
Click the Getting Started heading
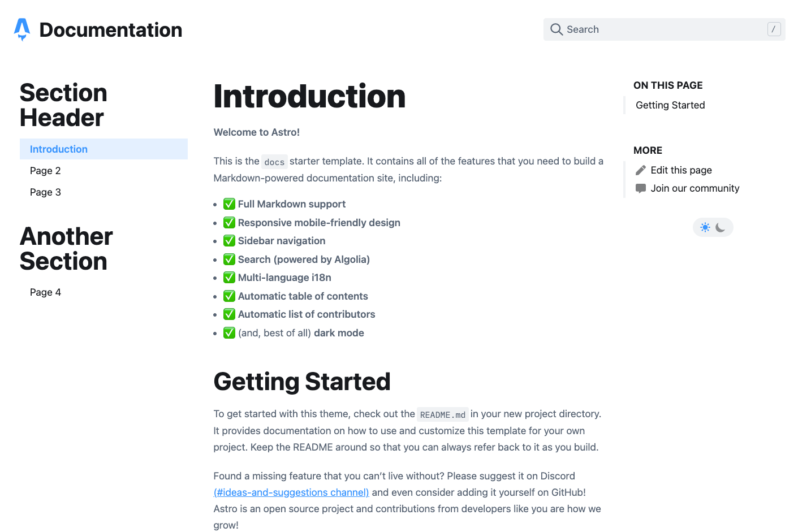pyautogui.click(x=302, y=382)
